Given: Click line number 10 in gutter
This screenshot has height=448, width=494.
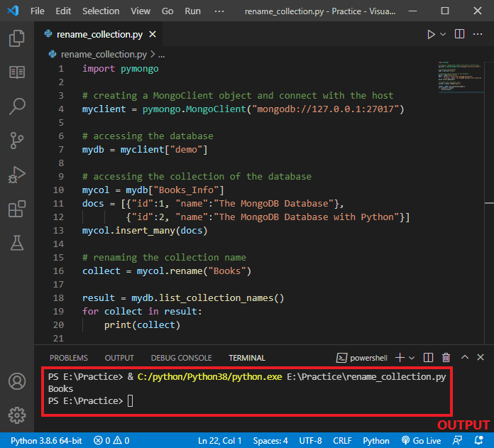Looking at the screenshot, I should [x=58, y=190].
